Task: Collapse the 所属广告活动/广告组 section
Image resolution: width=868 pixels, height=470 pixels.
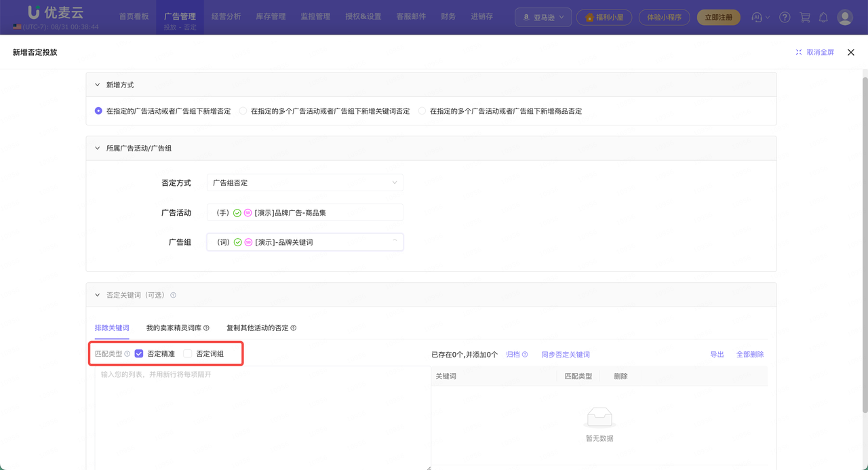Action: 98,148
